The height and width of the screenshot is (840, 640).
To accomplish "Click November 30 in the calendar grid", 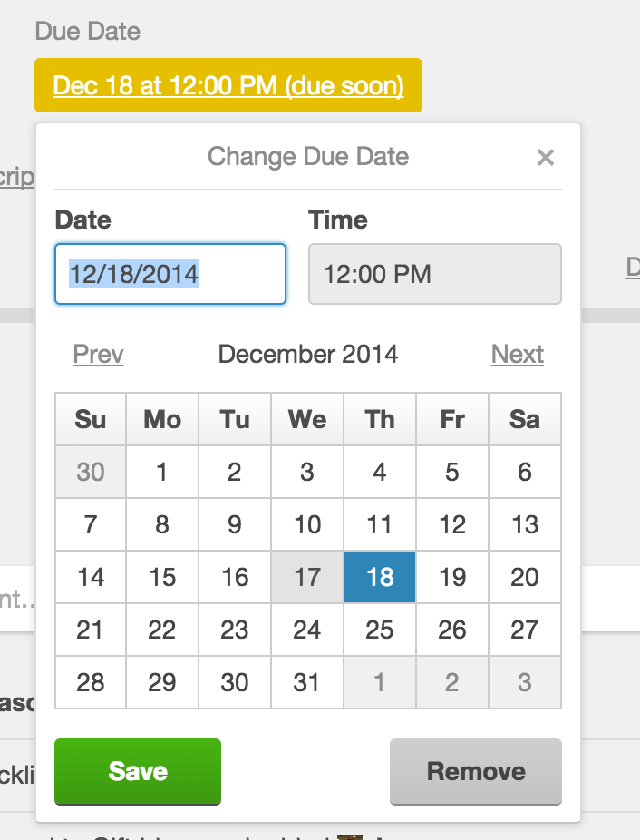I will pyautogui.click(x=90, y=472).
